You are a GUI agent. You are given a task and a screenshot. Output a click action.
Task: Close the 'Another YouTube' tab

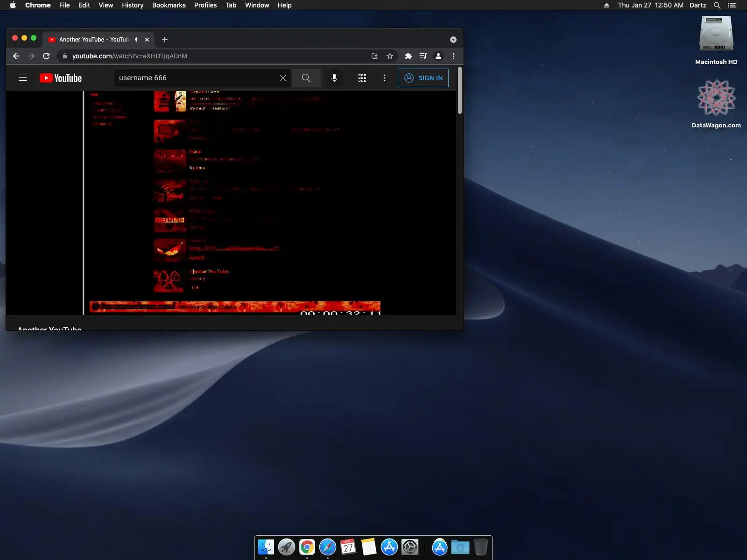click(147, 40)
